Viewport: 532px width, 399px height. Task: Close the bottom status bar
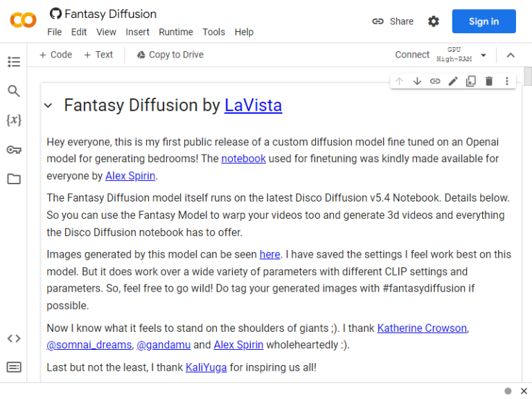point(524,391)
